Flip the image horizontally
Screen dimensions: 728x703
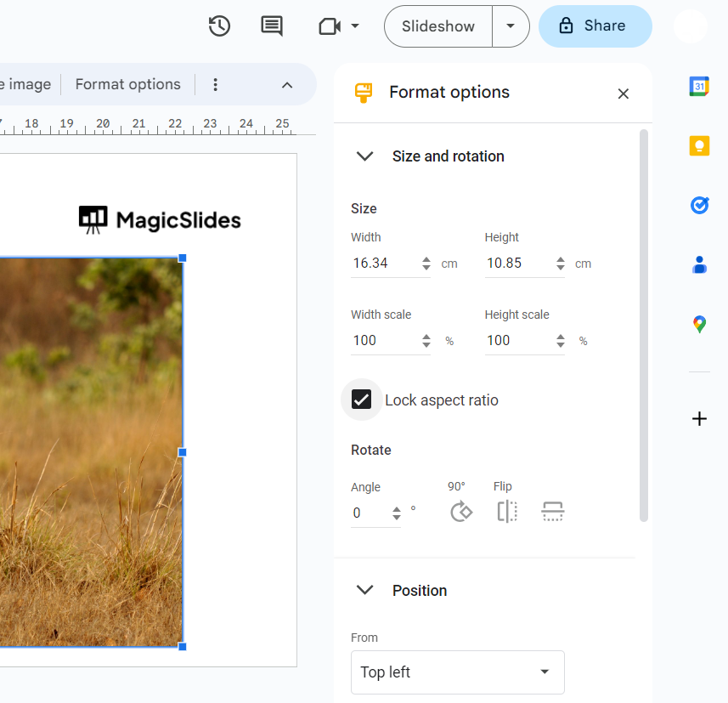coord(507,512)
